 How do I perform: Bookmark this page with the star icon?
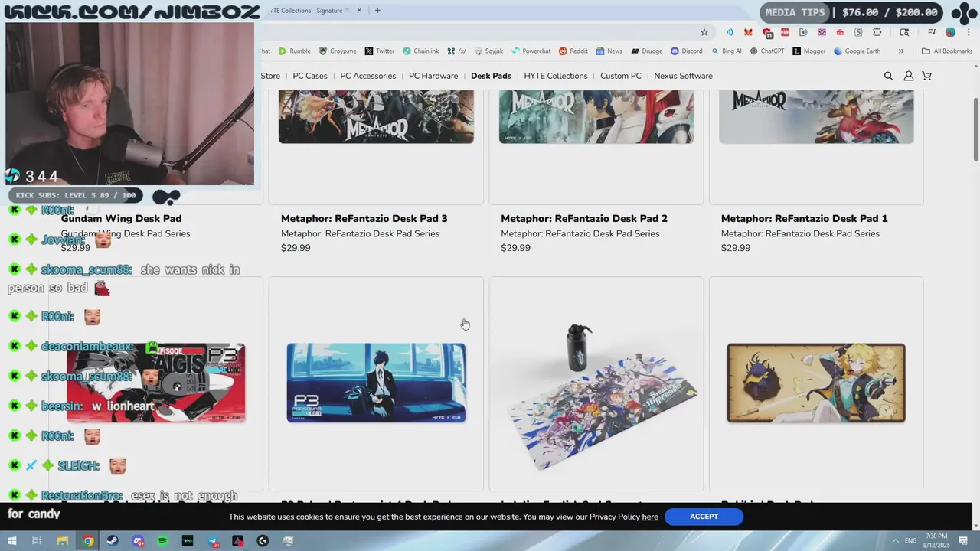tap(704, 32)
